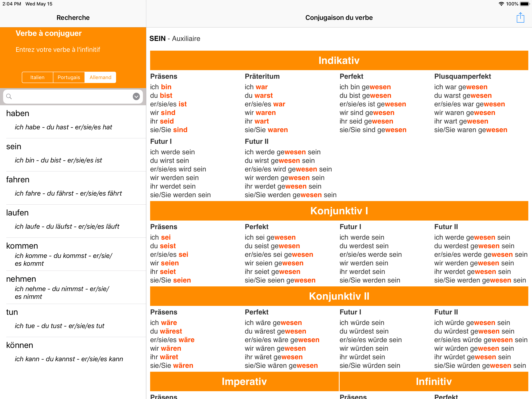Click the 'Verbe à conjuguer' heading
Viewport: 532px width, 399px height.
pyautogui.click(x=48, y=33)
